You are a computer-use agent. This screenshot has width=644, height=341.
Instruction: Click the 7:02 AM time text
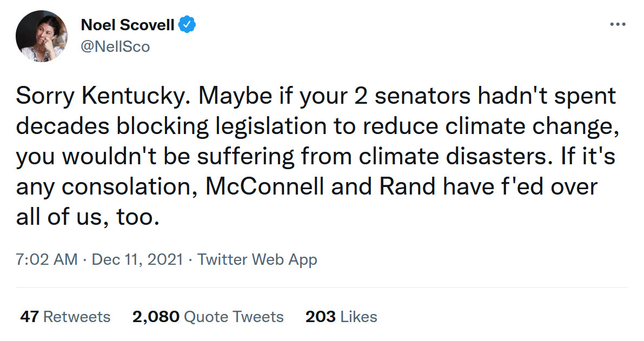click(x=47, y=259)
